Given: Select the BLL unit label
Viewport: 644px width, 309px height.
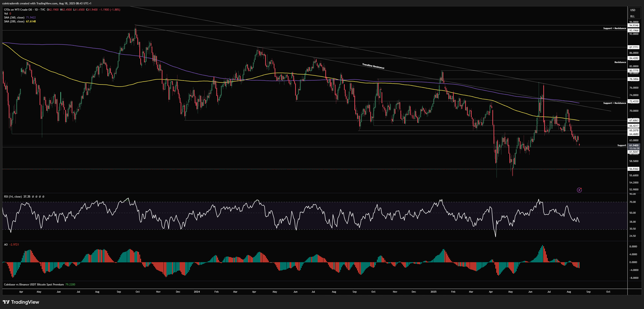Looking at the screenshot, I should (x=632, y=16).
